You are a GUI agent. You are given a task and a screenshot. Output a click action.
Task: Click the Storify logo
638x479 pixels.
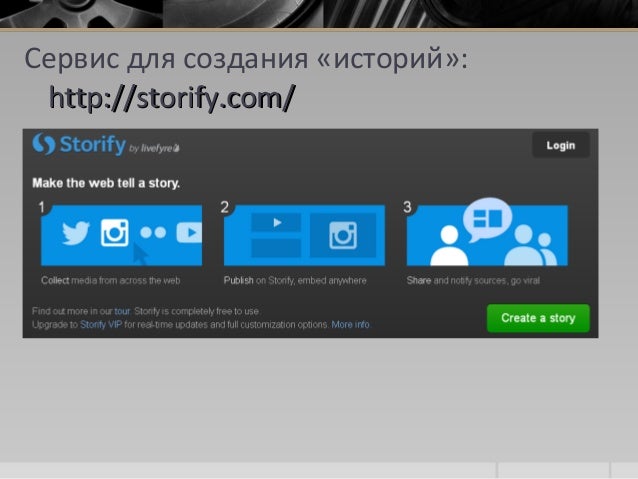click(79, 144)
